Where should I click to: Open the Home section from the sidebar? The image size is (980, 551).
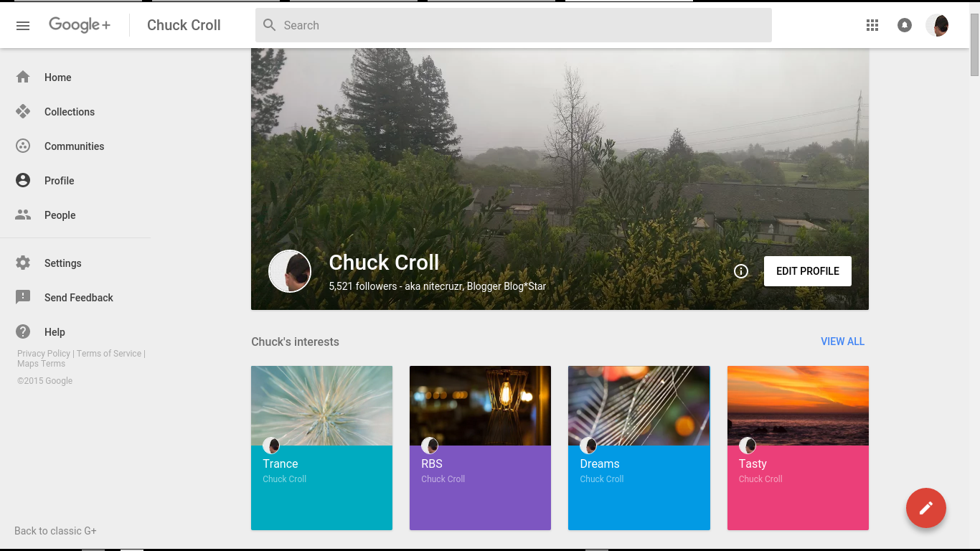click(x=57, y=77)
